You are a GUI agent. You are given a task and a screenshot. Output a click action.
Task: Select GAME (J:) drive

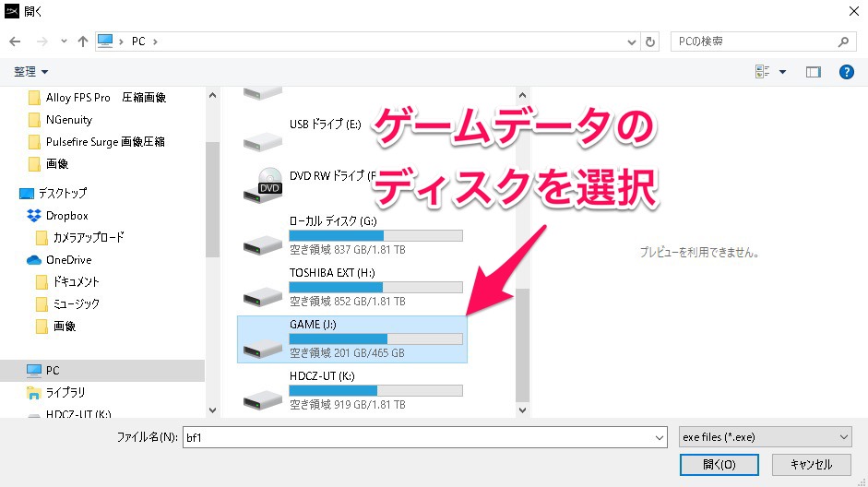(352, 339)
